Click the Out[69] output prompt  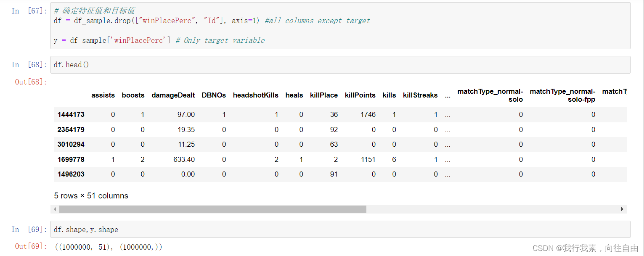click(31, 246)
